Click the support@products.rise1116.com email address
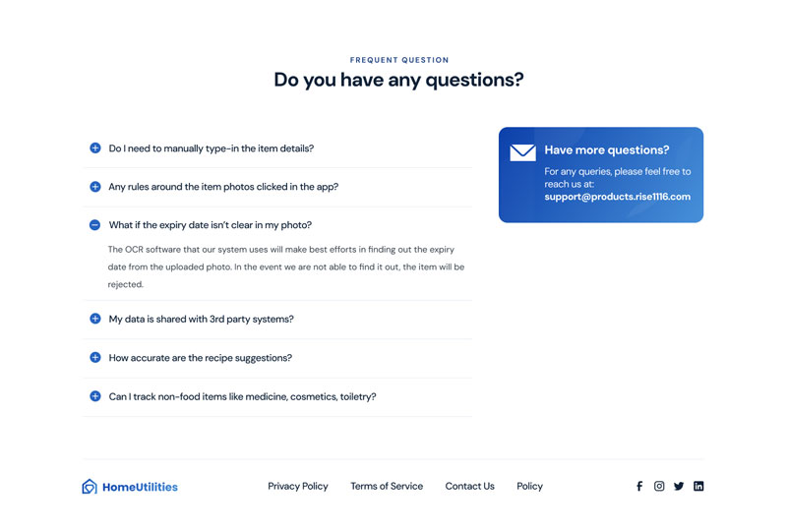 click(x=617, y=197)
